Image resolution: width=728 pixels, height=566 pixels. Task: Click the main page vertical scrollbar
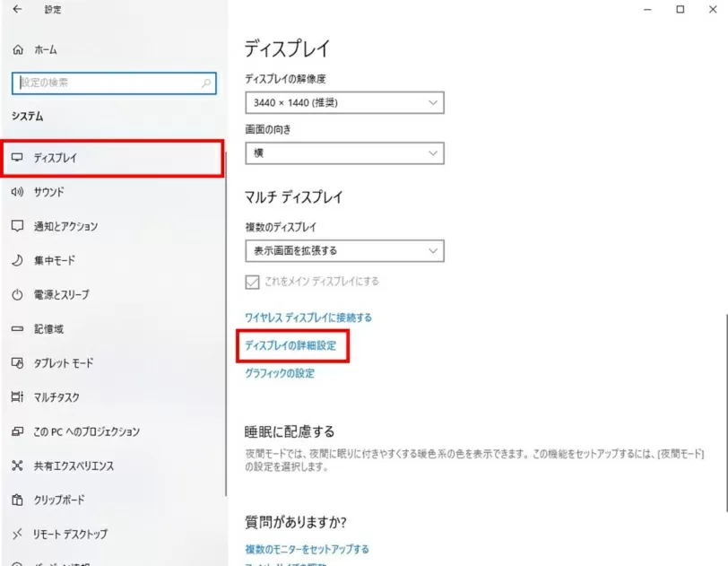click(x=726, y=413)
